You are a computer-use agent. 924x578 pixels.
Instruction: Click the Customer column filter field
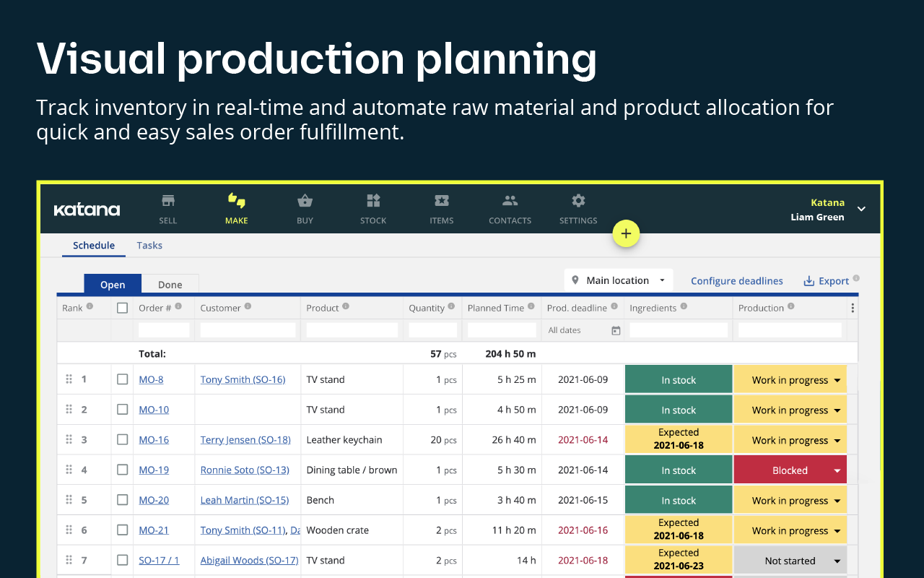coord(248,330)
